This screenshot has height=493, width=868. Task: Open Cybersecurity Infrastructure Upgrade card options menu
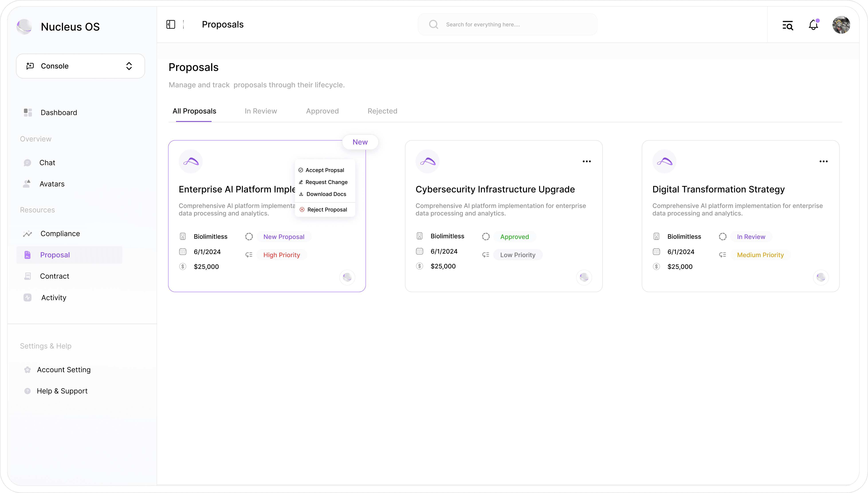click(587, 162)
